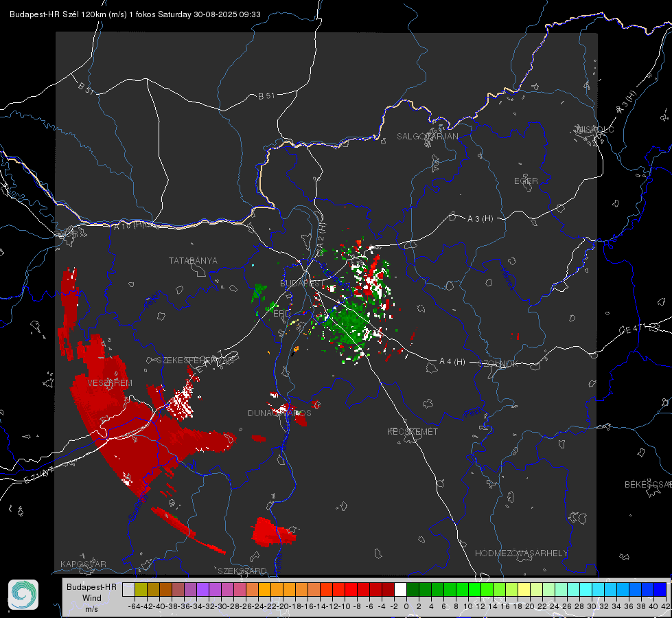Click the 20 value on the legend scale
The height and width of the screenshot is (618, 672).
point(530,606)
